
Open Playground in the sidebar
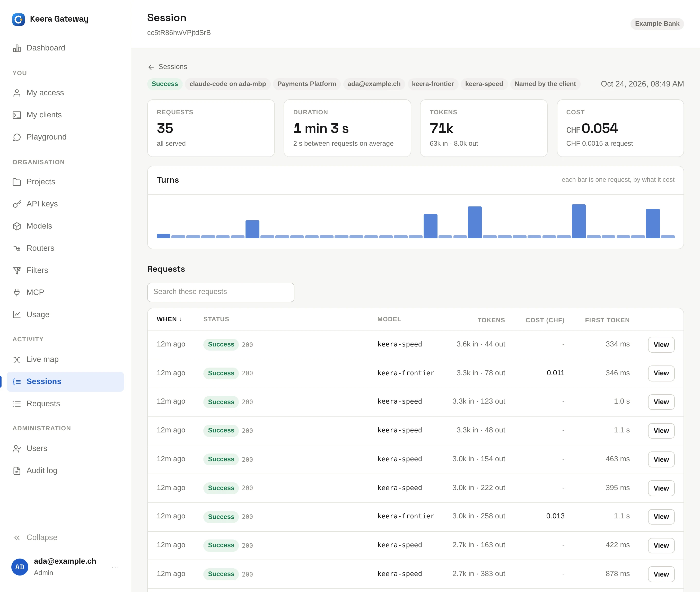point(65,137)
